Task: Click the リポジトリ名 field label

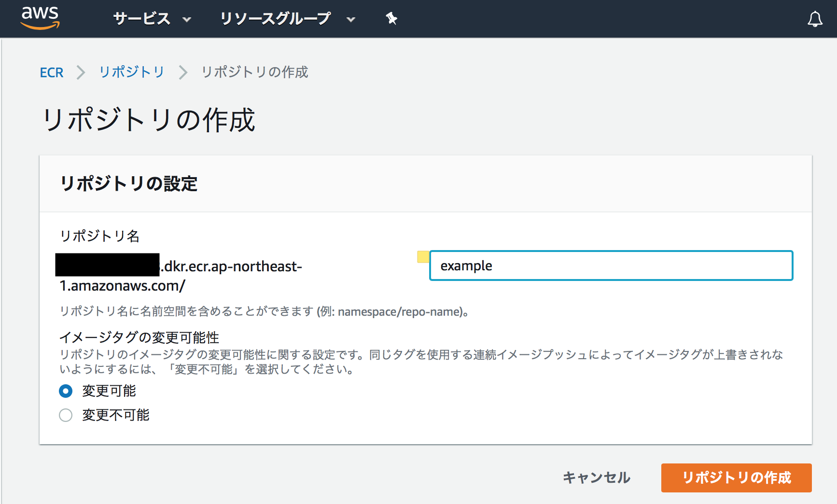Action: pos(99,236)
